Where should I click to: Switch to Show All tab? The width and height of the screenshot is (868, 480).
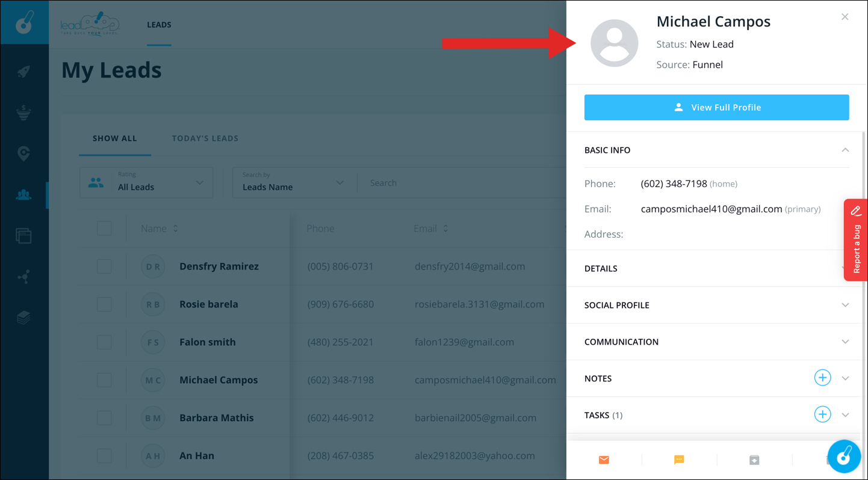click(115, 138)
